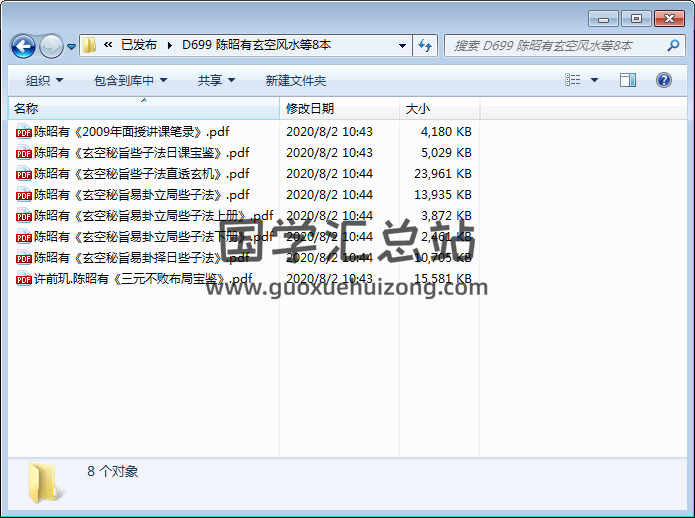Click 新建文件夹 button
695x518 pixels.
pos(296,80)
